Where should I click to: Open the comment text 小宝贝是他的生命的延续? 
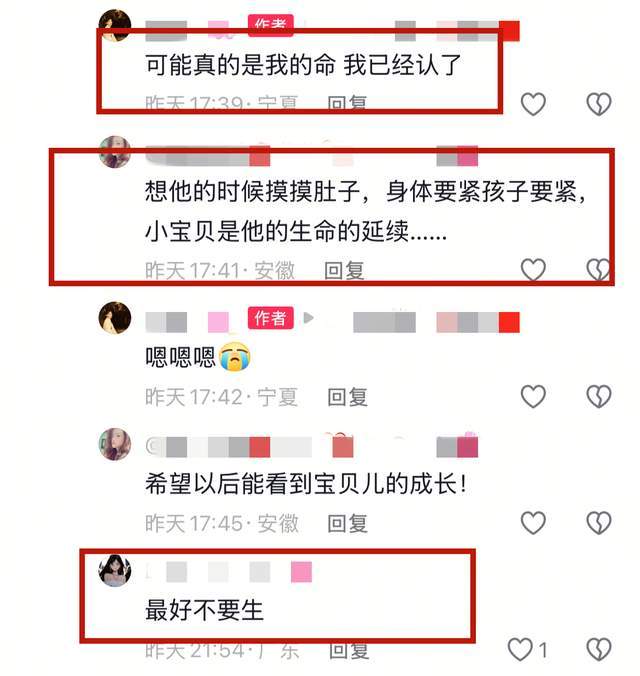pyautogui.click(x=295, y=231)
